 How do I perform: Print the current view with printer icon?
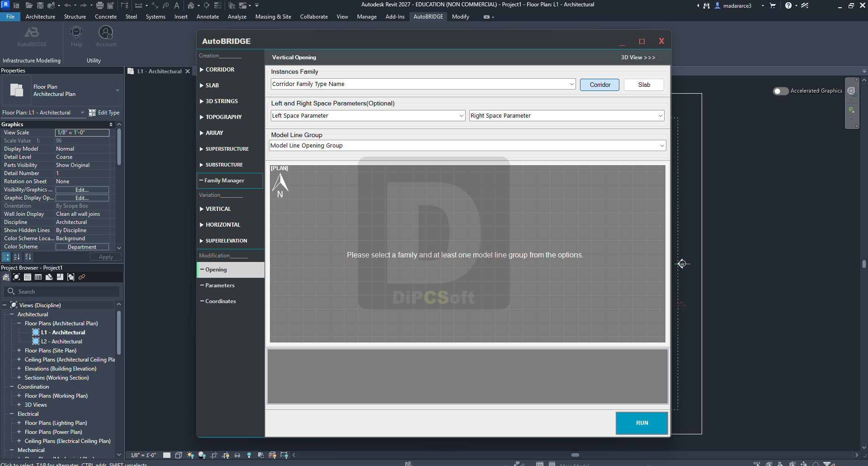click(100, 5)
